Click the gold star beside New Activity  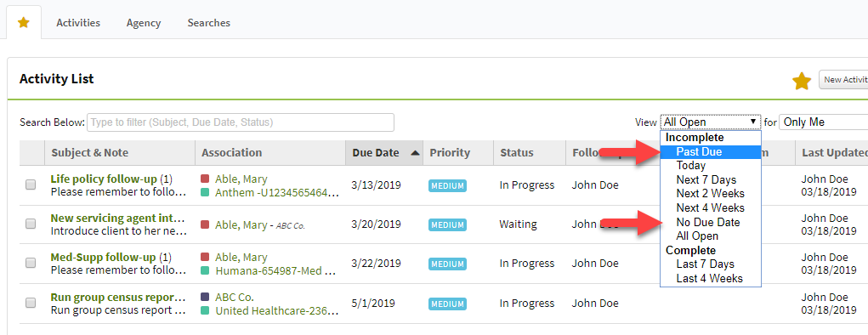tap(802, 81)
